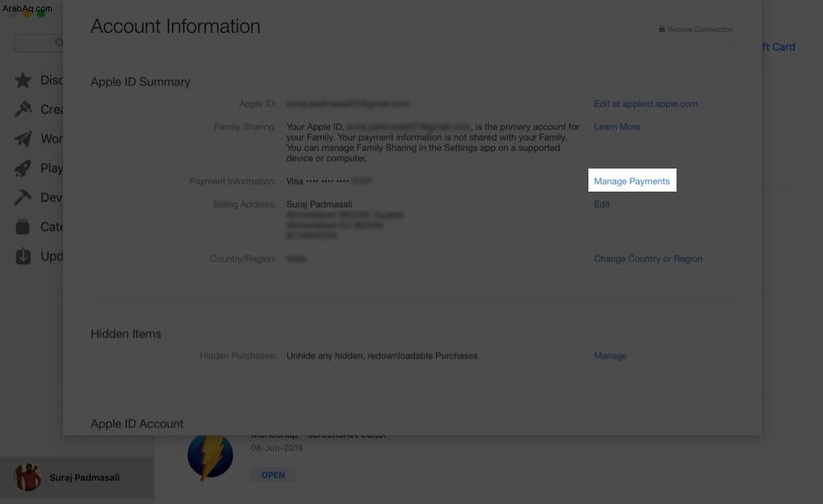
Task: Open Discover via the star icon
Action: pyautogui.click(x=22, y=81)
